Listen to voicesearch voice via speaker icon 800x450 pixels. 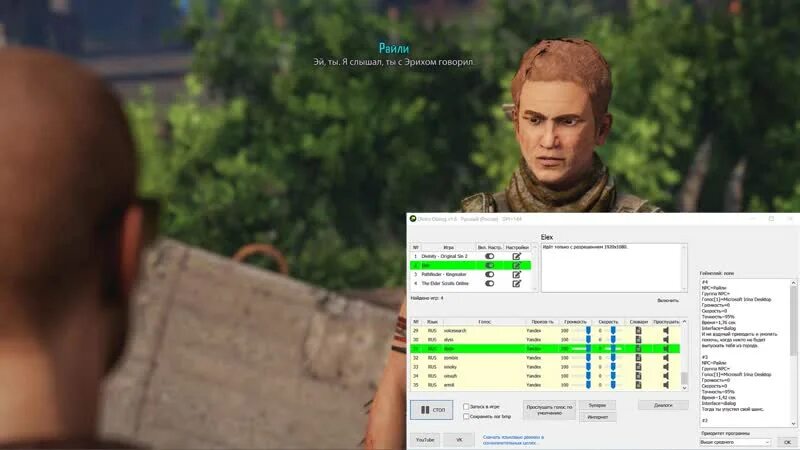pyautogui.click(x=666, y=331)
